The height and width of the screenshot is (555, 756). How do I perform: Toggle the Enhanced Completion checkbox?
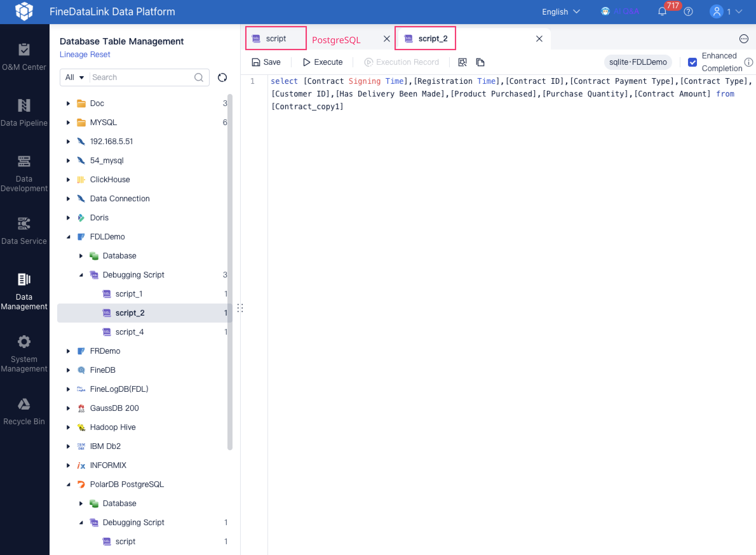(692, 62)
